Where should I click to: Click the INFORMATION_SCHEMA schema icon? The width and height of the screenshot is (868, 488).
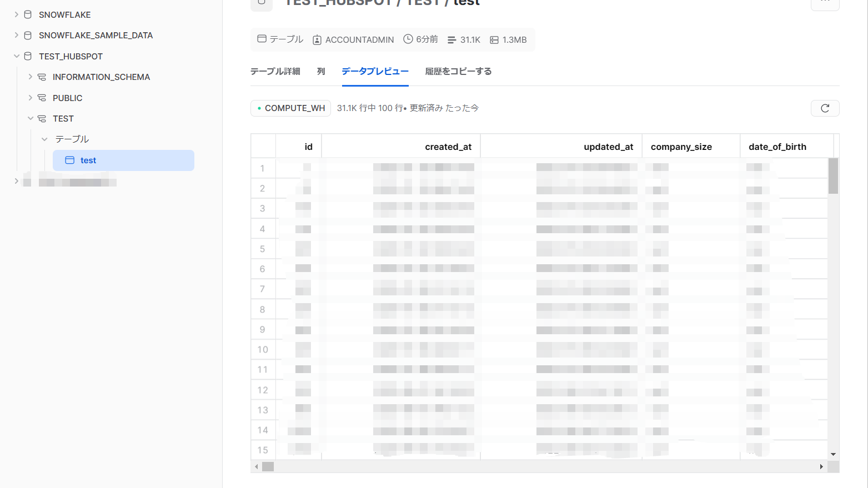click(42, 77)
